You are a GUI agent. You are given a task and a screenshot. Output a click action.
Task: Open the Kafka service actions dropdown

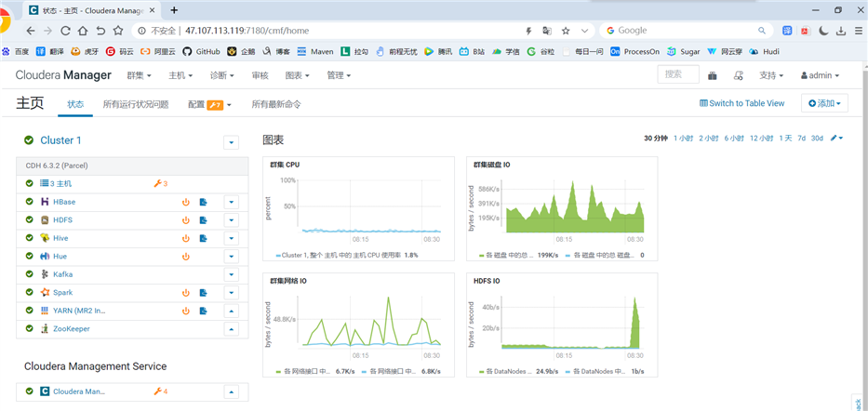click(231, 274)
